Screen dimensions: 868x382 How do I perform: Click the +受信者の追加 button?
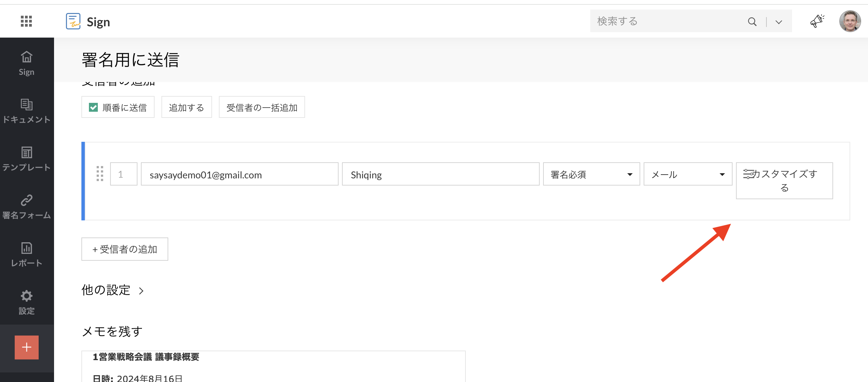[x=125, y=249]
